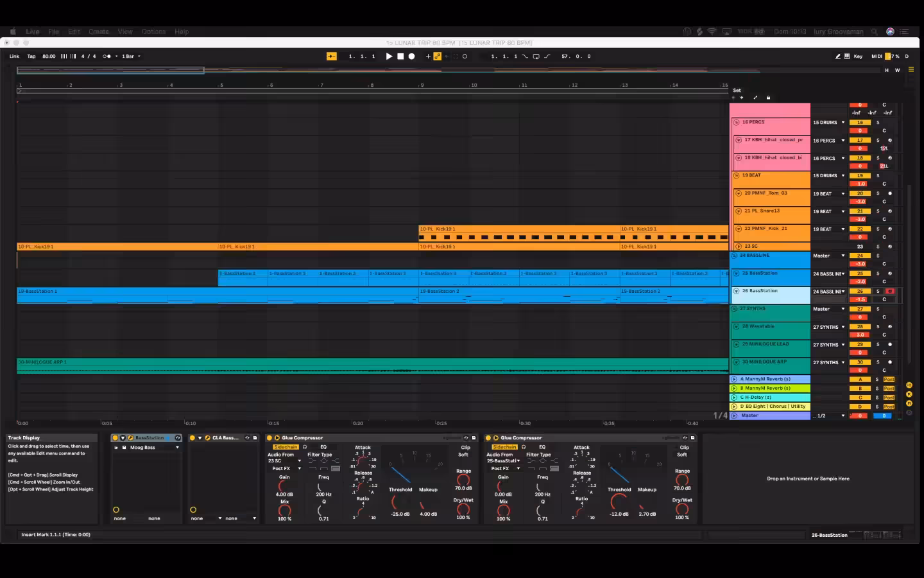The image size is (924, 578).
Task: Click the Capture MIDI icon
Action: pos(456,57)
